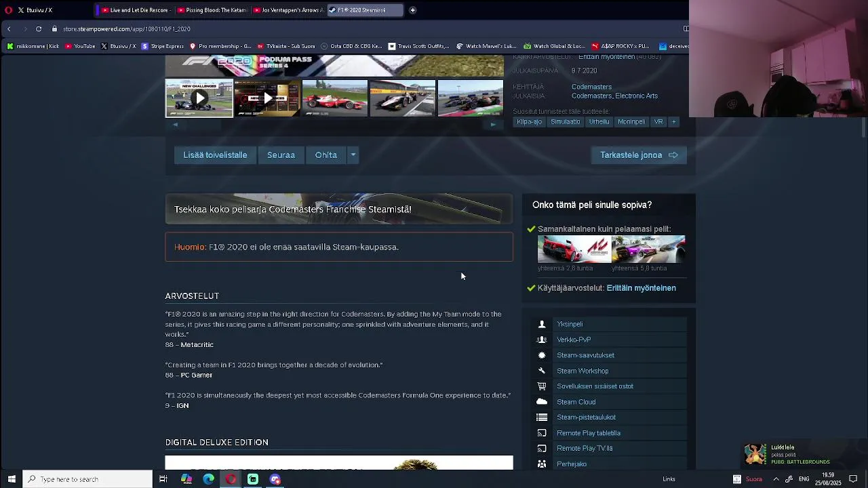Open the Pro membership bookmark
This screenshot has width=868, height=488.
[x=220, y=46]
